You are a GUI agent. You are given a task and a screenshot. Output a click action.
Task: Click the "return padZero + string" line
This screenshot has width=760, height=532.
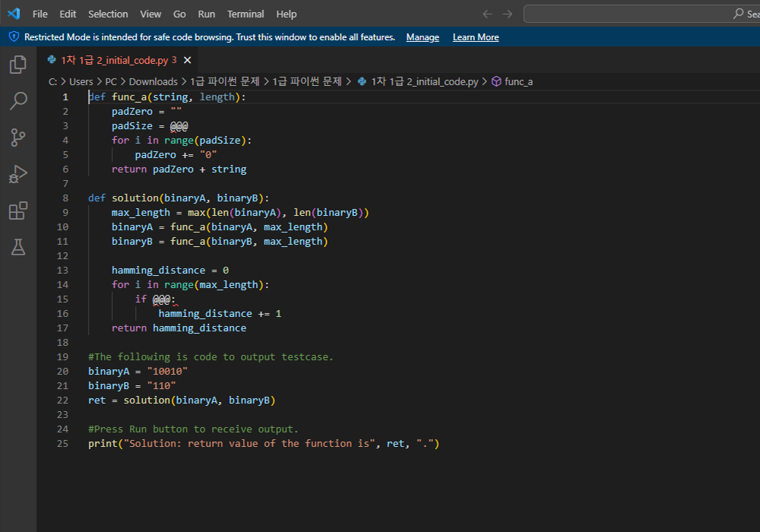pyautogui.click(x=179, y=169)
